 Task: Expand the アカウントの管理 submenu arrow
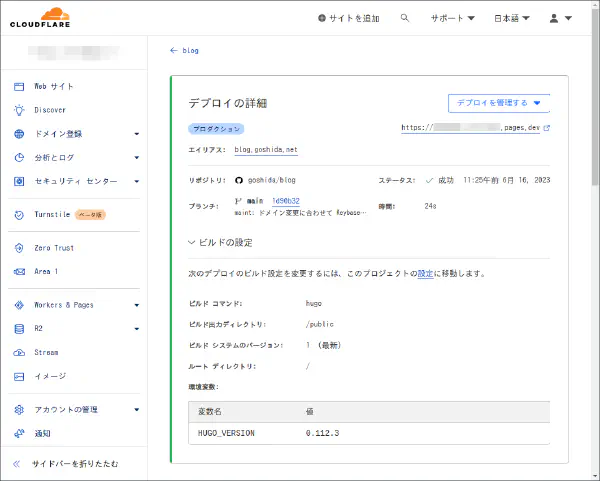[x=137, y=410]
